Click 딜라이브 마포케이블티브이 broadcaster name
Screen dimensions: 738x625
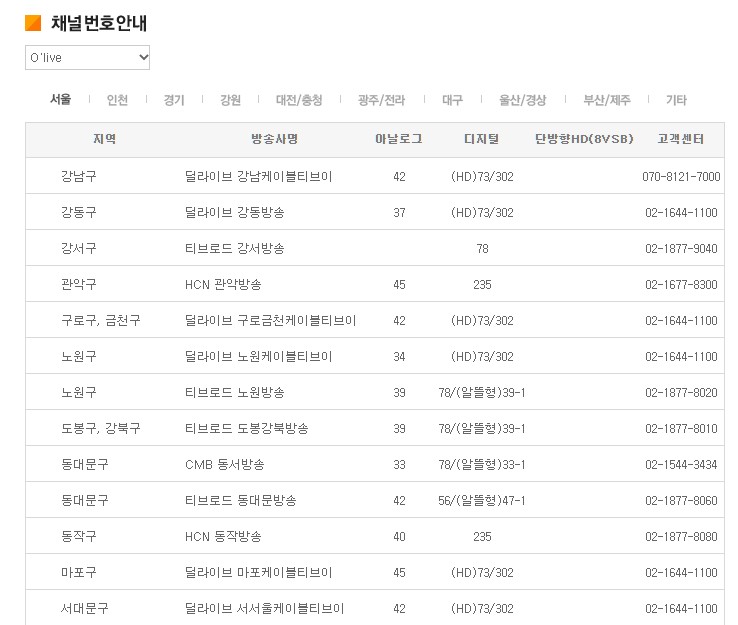[258, 572]
